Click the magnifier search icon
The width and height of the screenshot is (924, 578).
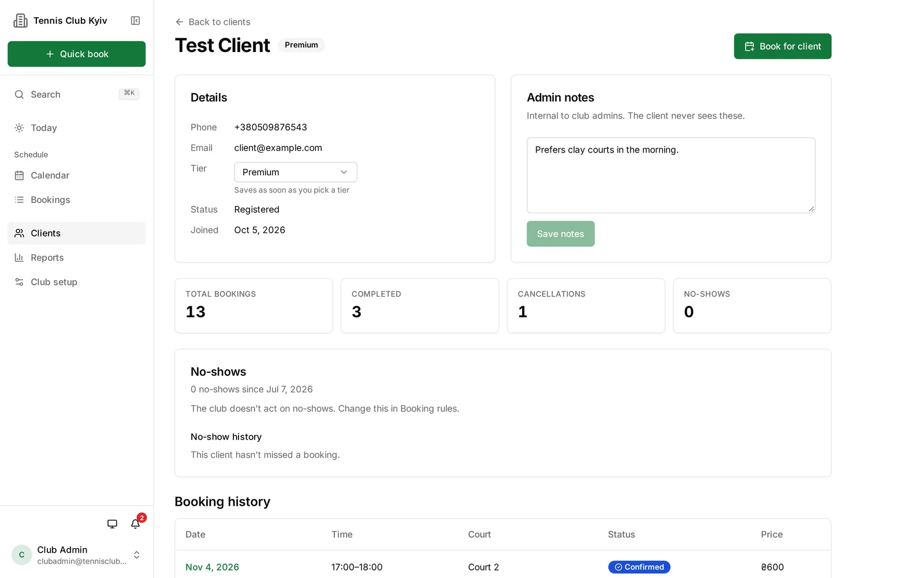pos(19,94)
